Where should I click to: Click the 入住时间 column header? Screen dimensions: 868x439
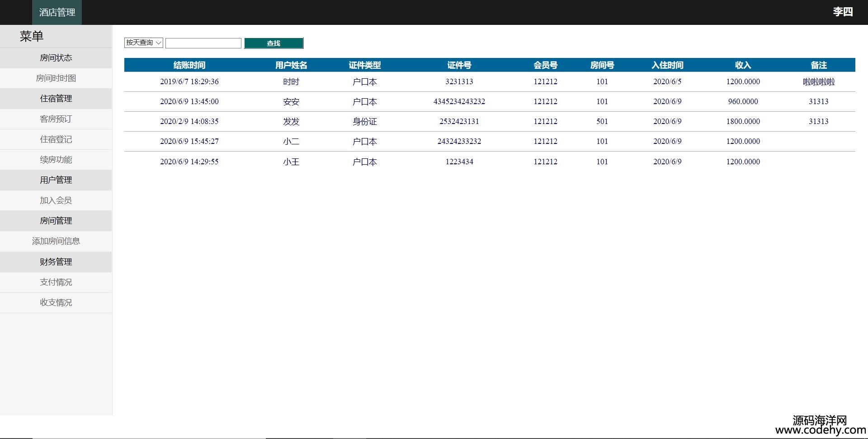coord(667,65)
